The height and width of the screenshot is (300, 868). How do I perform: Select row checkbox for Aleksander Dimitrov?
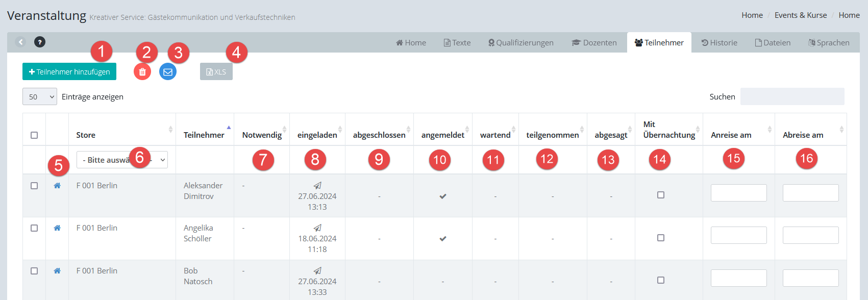click(x=34, y=186)
